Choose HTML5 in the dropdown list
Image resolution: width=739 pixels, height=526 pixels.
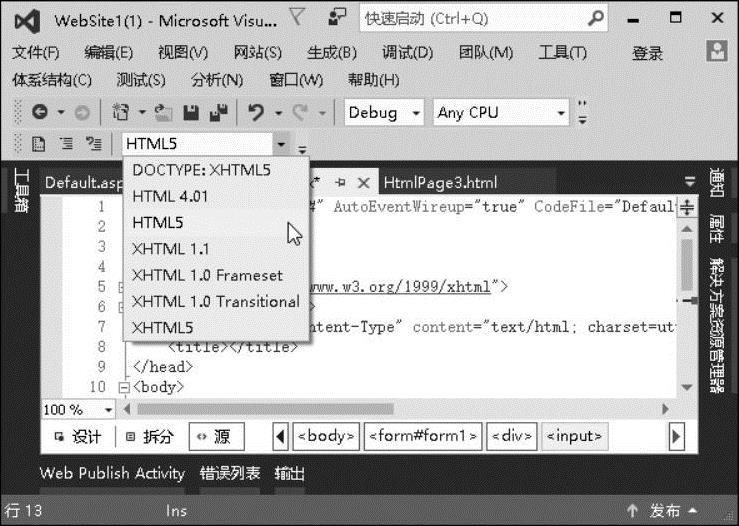[216, 222]
